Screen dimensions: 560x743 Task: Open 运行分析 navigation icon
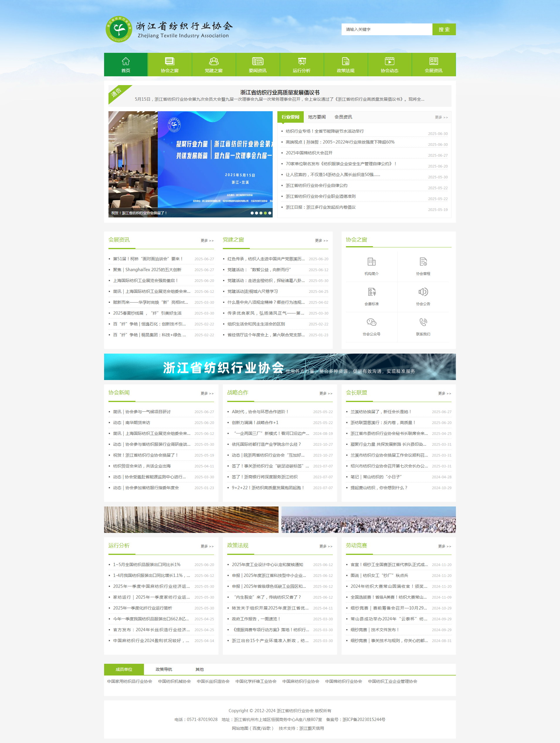[x=302, y=61]
